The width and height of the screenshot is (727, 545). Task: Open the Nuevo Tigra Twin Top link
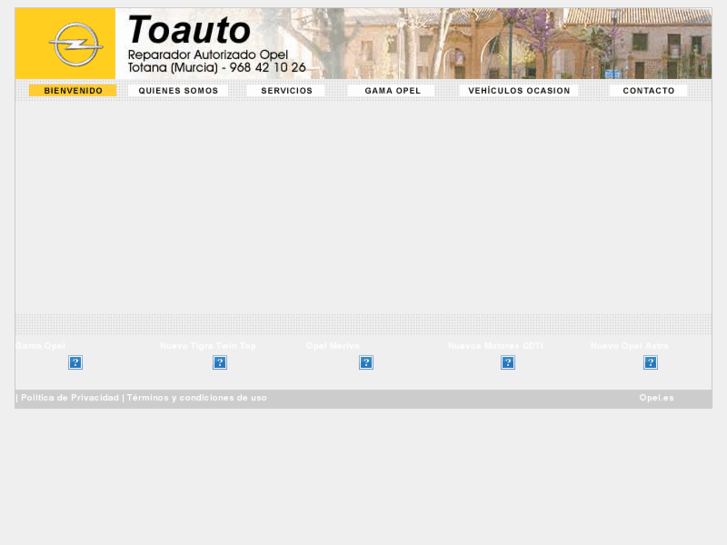(x=208, y=346)
